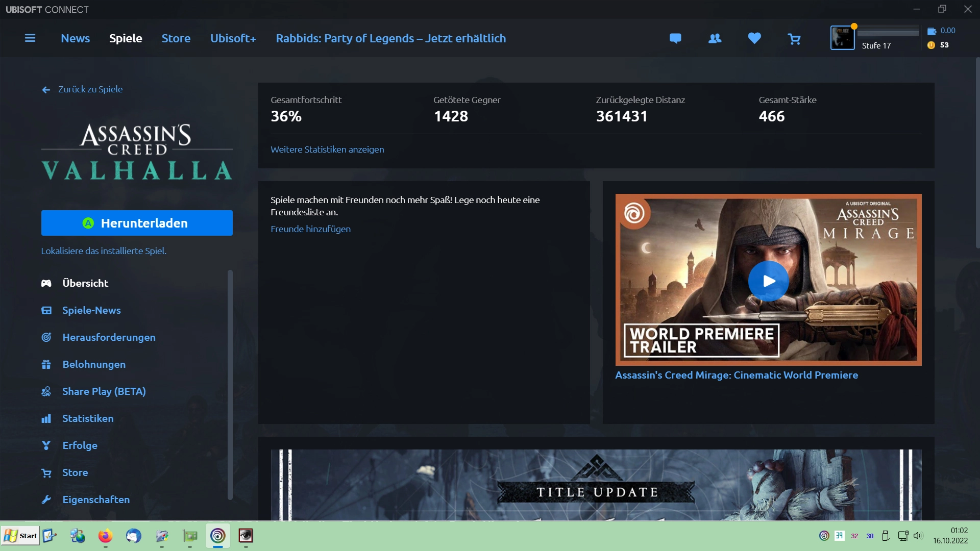Open Rabbids: Party of Legends promotion
980x551 pixels.
pos(391,38)
